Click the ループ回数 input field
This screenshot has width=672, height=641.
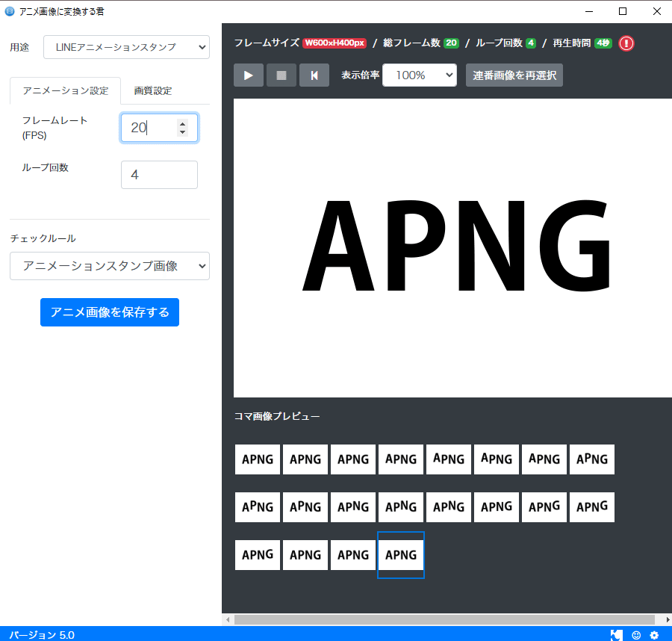point(159,174)
